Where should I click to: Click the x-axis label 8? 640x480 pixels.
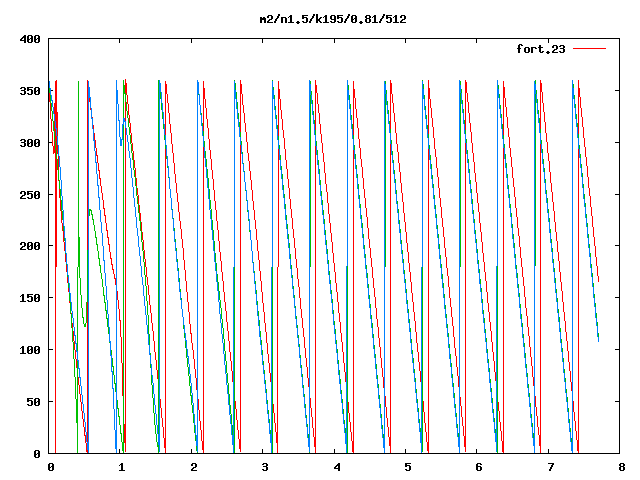622,467
